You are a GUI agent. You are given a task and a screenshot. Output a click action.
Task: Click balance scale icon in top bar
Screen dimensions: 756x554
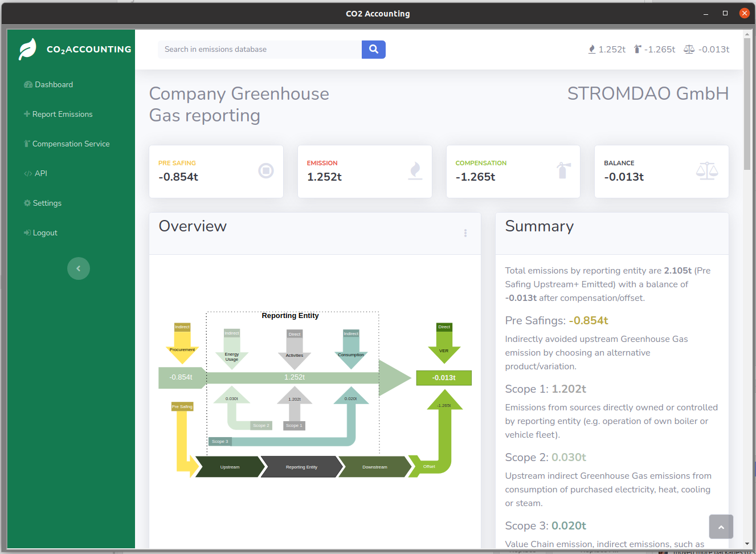tap(689, 50)
